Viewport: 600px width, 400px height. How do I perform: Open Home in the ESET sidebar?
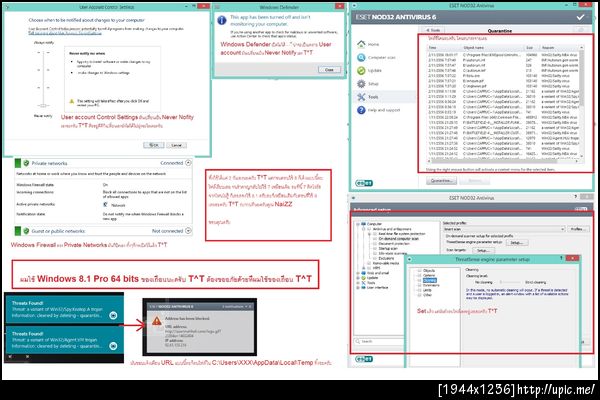point(368,44)
